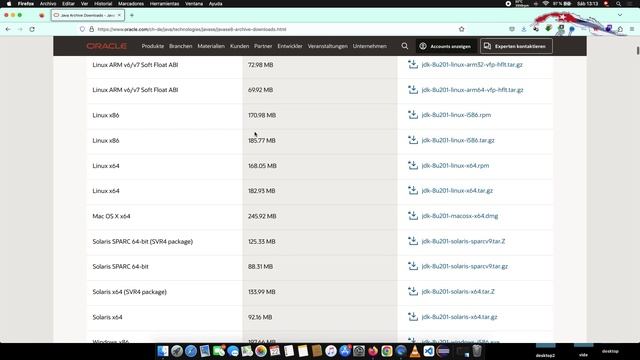
Task: Download jdk-8u201-macosx-x64.dmg link
Action: 460,216
